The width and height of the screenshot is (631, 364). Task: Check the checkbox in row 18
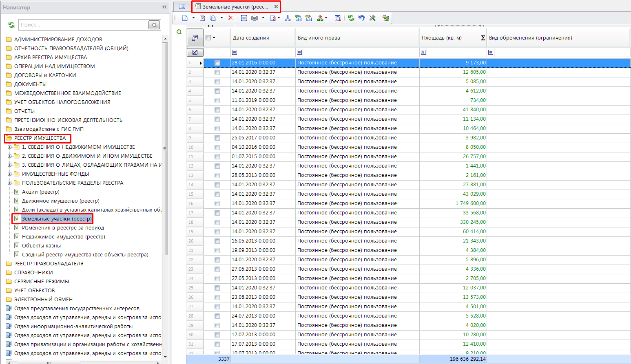coord(217,222)
